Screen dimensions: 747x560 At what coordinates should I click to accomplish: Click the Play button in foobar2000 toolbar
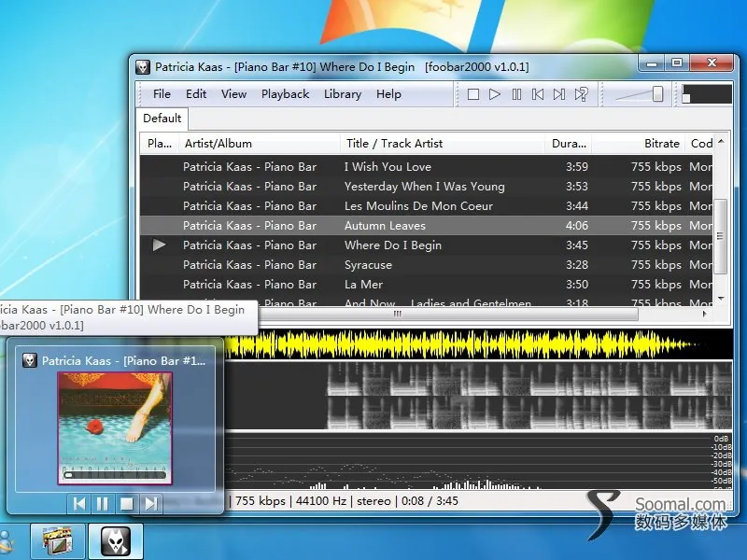[495, 94]
